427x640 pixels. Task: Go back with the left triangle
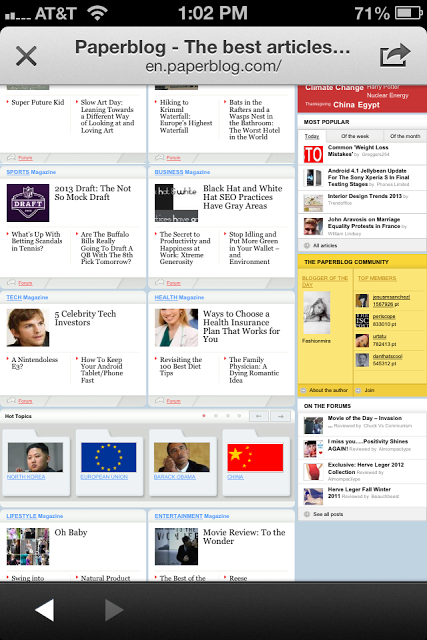point(44,610)
